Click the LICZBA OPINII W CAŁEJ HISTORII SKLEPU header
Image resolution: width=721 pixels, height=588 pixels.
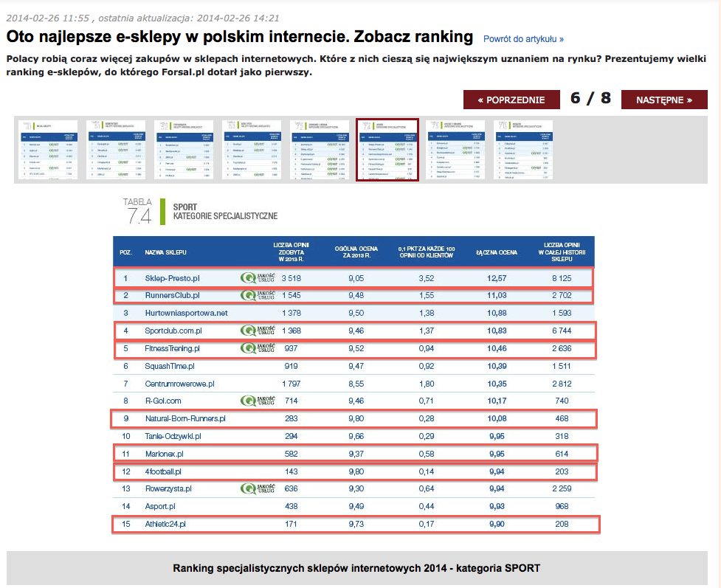click(x=562, y=252)
